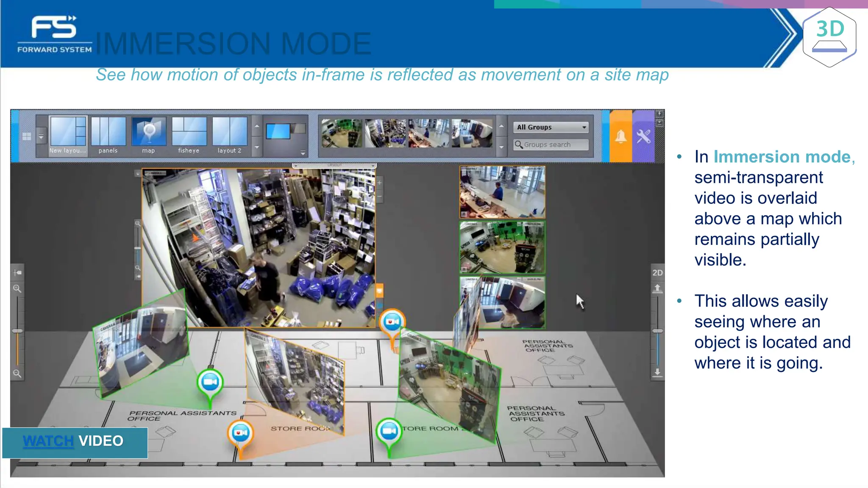Viewport: 868px width, 488px height.
Task: Click zoom in magnifier on left map bar
Action: pos(17,288)
